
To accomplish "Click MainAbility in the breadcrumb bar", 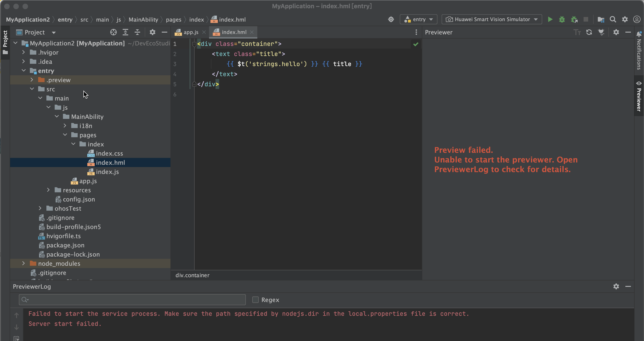I will click(143, 20).
